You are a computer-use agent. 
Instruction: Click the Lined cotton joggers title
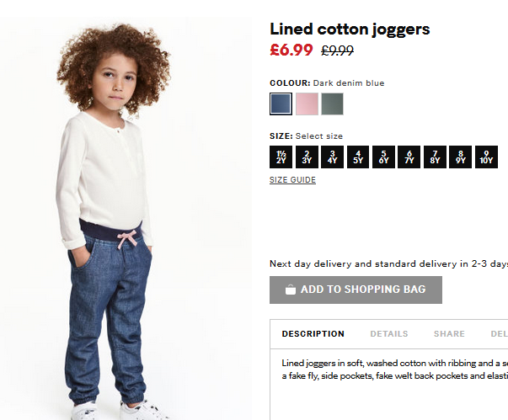(350, 29)
